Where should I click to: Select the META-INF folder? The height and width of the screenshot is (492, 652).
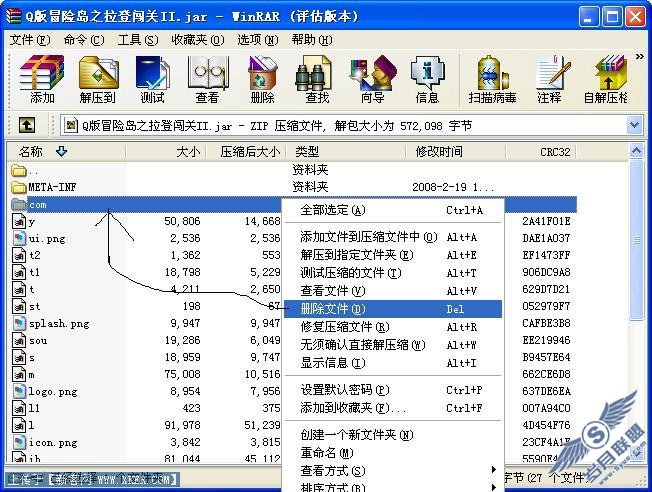[x=44, y=188]
